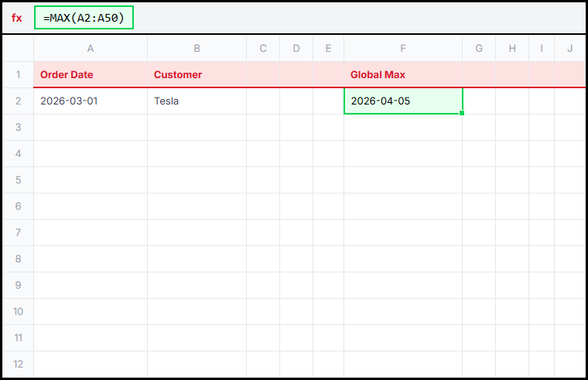588x380 pixels.
Task: Select row 7 header
Action: click(18, 233)
